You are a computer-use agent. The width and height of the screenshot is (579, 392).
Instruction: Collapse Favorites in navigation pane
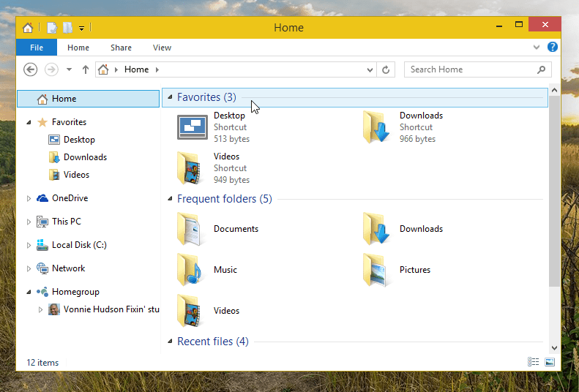tap(29, 122)
